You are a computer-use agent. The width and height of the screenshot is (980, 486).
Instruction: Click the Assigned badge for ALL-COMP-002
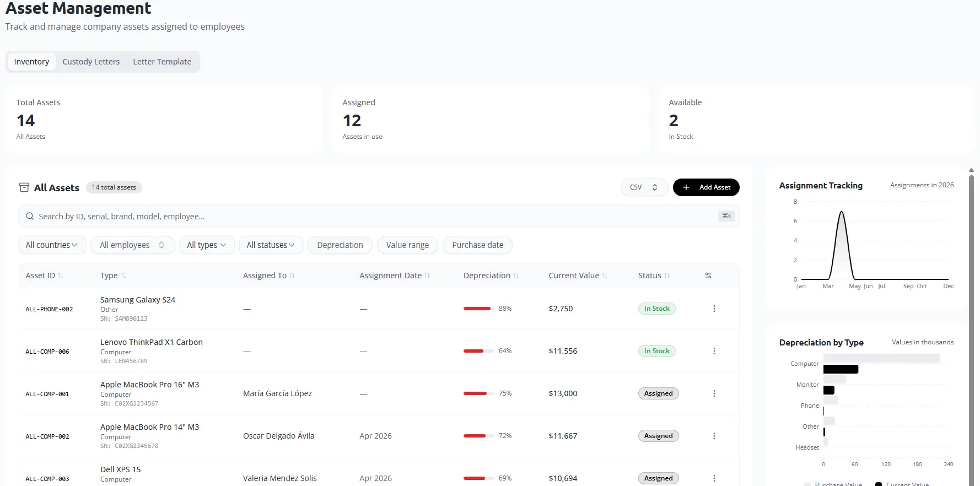pyautogui.click(x=659, y=436)
